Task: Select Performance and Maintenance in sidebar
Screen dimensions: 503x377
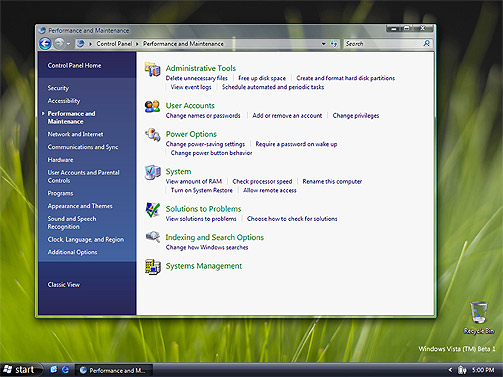Action: 71,117
